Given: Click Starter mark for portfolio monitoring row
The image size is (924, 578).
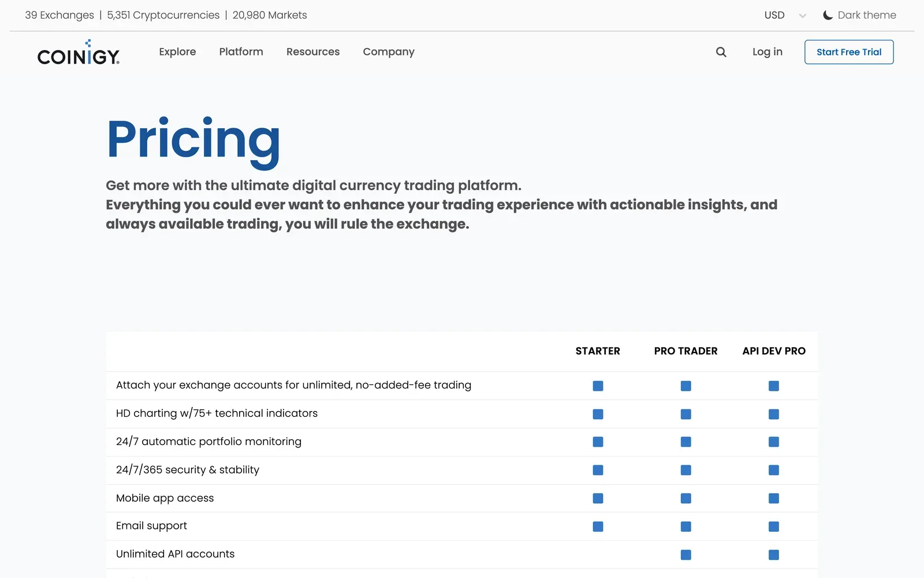Looking at the screenshot, I should tap(598, 442).
